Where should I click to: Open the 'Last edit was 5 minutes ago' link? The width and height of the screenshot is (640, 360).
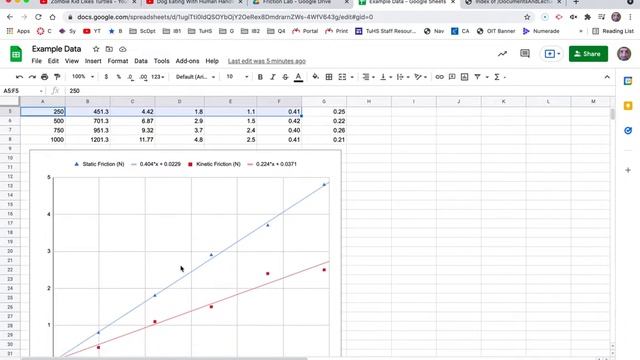(x=267, y=61)
